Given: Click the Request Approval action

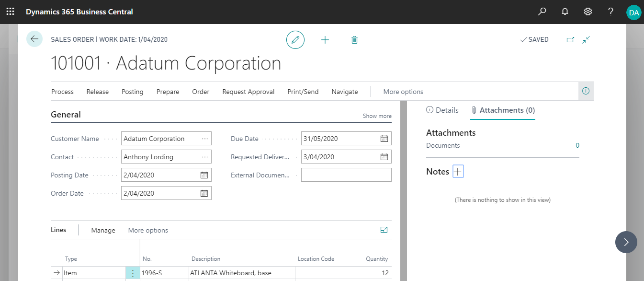Looking at the screenshot, I should coord(248,92).
